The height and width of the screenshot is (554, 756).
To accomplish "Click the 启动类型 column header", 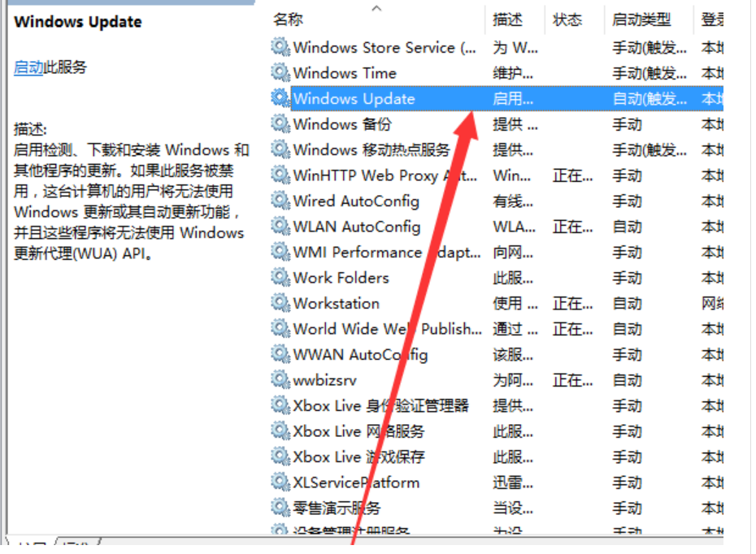I will click(641, 19).
